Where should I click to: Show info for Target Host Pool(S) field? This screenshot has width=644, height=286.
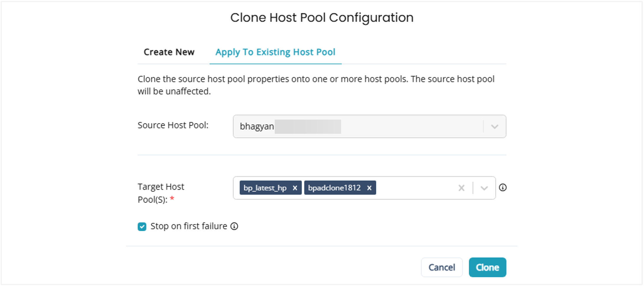click(503, 188)
